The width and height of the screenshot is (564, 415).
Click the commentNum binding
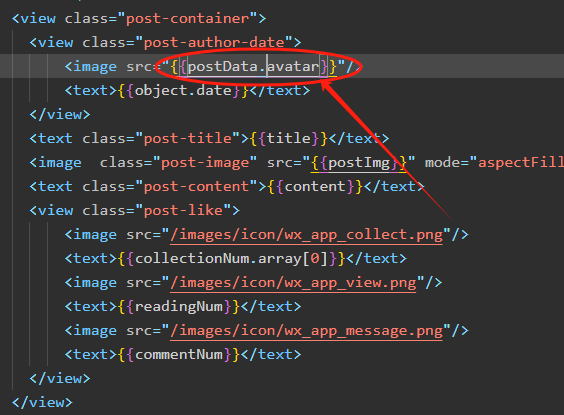(x=179, y=355)
